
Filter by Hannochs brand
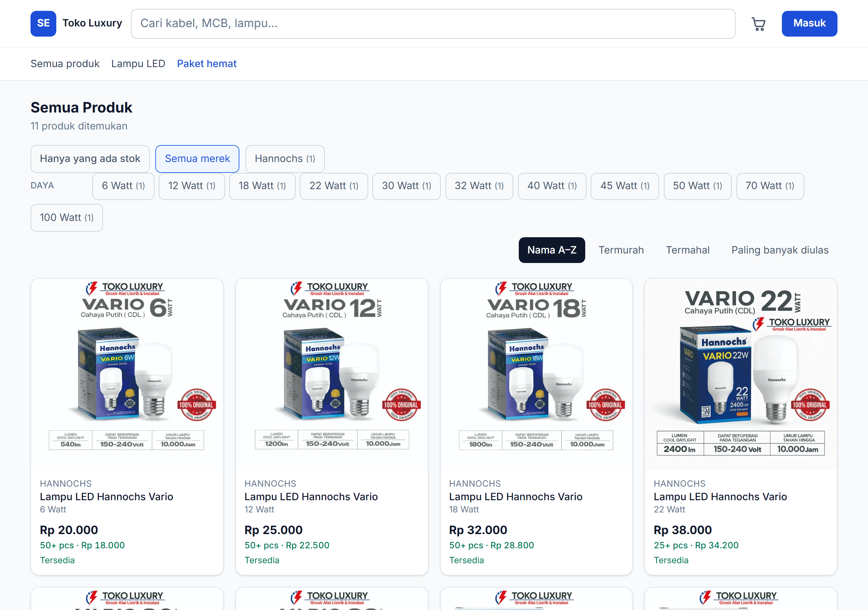click(285, 159)
